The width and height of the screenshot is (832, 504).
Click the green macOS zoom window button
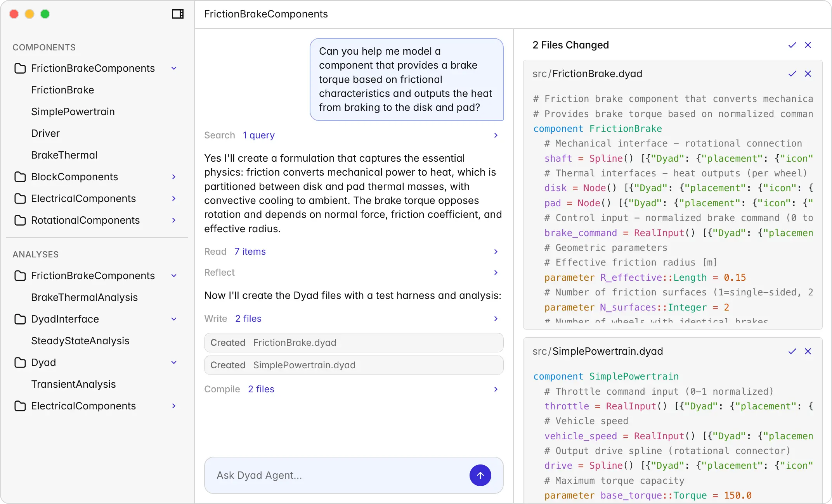coord(45,14)
